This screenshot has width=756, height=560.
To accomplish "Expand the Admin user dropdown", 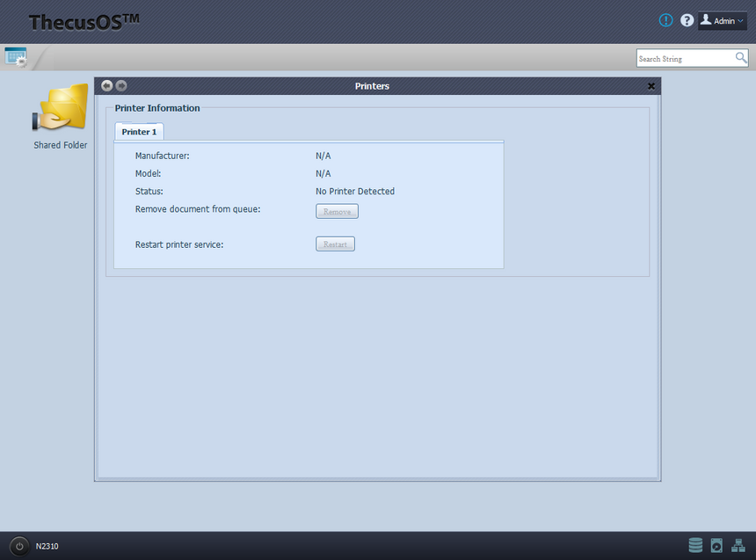I will pos(723,20).
